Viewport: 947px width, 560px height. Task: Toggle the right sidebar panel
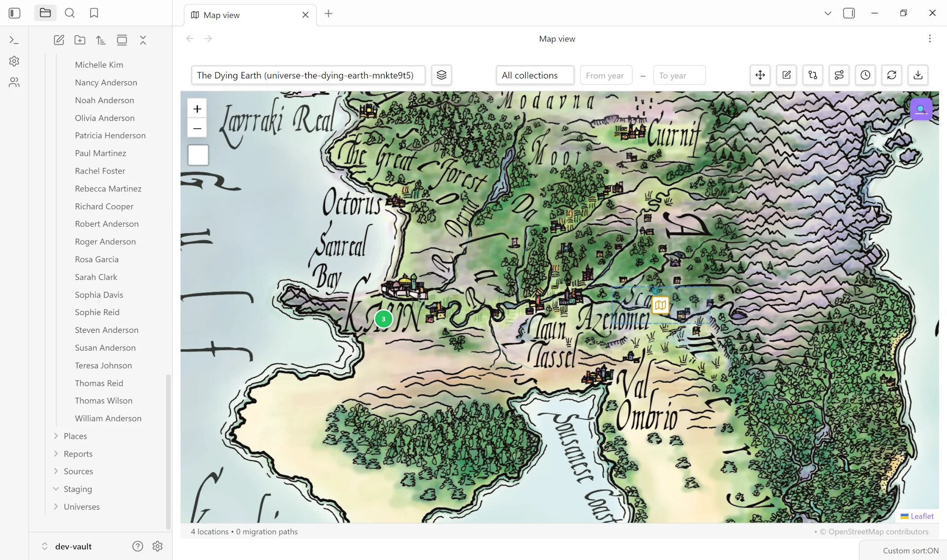(x=849, y=13)
